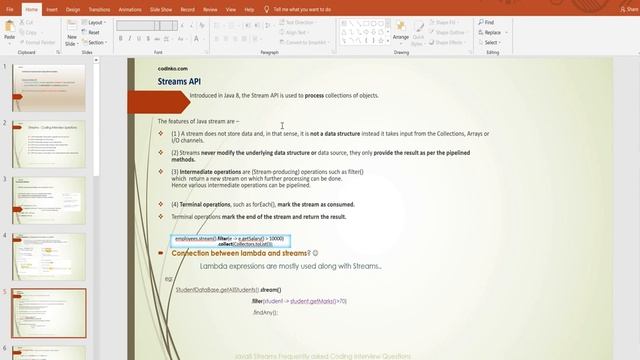Click the Text Direction command
The height and width of the screenshot is (360, 640).
tap(297, 22)
